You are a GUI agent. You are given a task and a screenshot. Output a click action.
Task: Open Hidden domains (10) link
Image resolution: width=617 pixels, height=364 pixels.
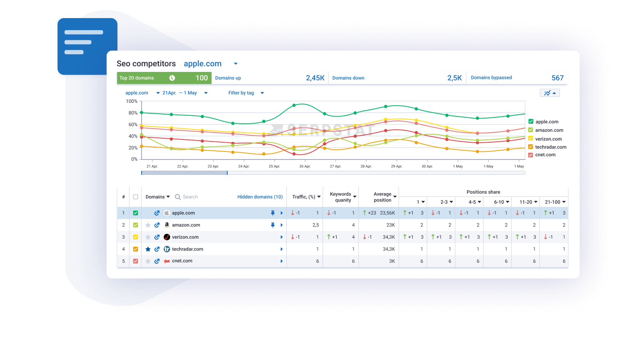tap(260, 197)
